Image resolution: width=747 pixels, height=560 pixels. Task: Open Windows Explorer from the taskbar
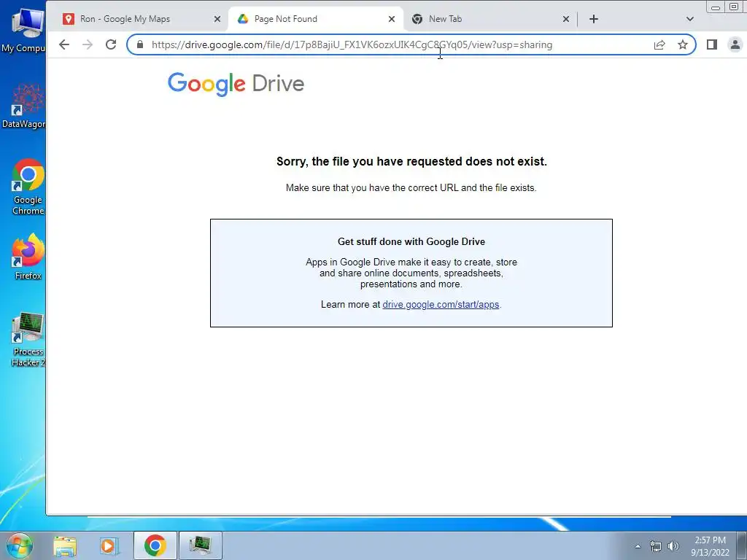(x=65, y=545)
